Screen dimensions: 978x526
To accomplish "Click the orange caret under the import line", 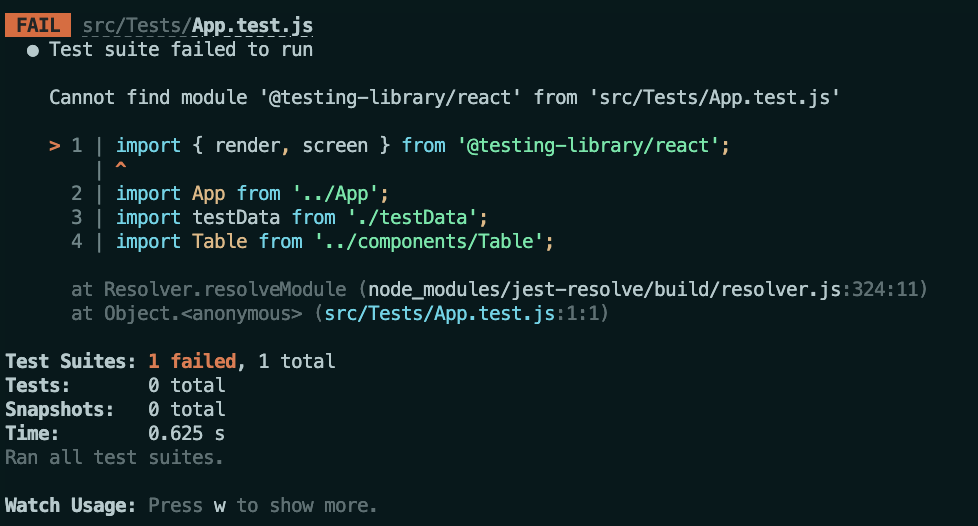I will coord(121,169).
